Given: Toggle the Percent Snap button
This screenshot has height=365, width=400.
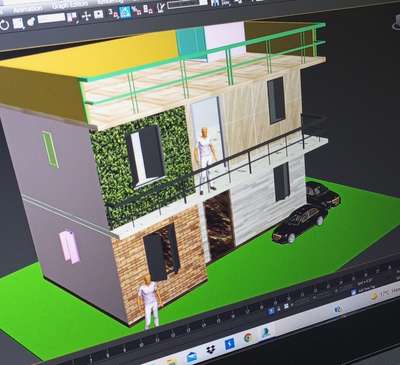Looking at the screenshot, I should pos(136,10).
